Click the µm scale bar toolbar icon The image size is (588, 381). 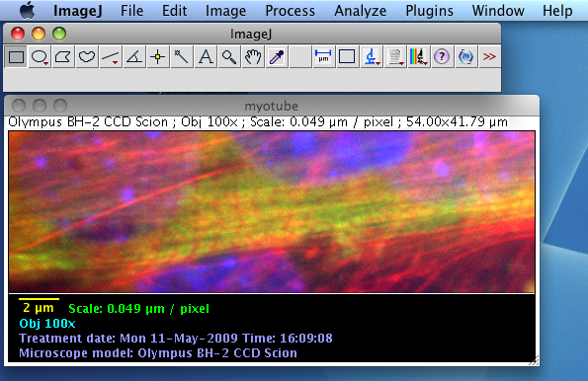tap(323, 57)
